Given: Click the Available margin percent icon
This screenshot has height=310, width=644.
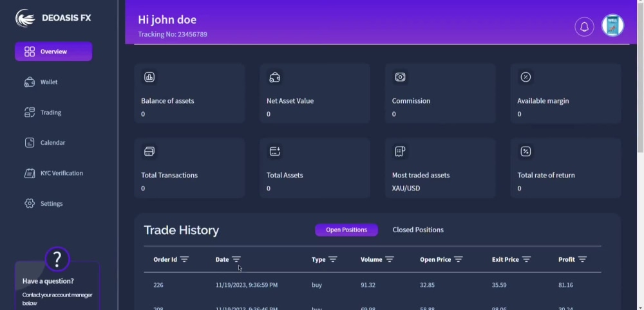Looking at the screenshot, I should [526, 77].
